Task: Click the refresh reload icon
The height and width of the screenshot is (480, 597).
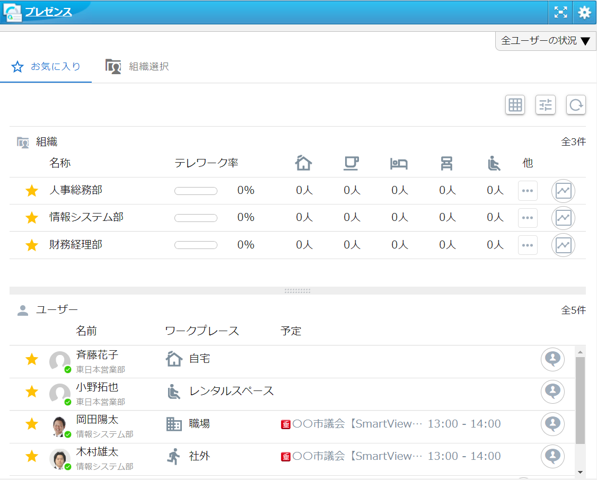Action: (x=576, y=105)
